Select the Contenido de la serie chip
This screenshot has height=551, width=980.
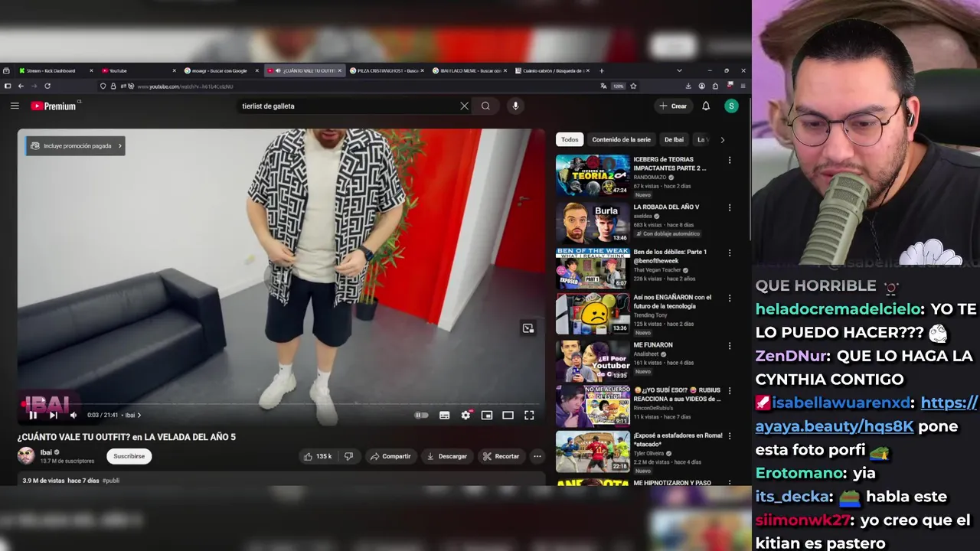click(x=621, y=139)
